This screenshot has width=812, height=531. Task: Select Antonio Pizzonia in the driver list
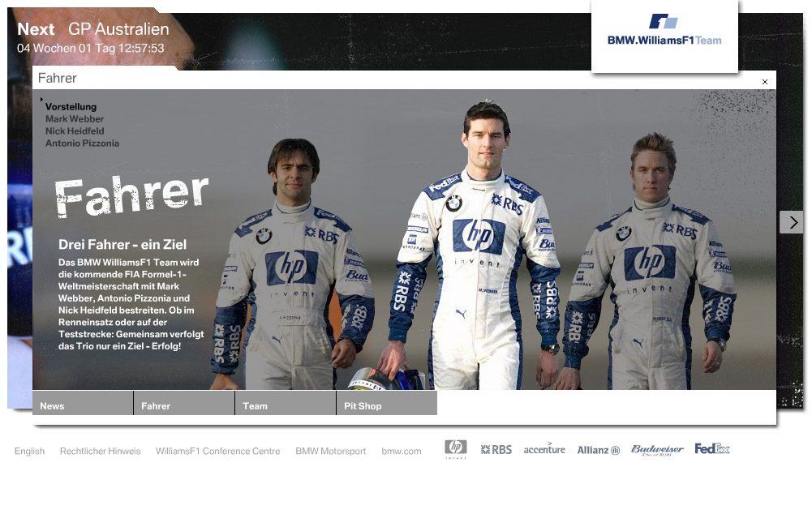(83, 143)
